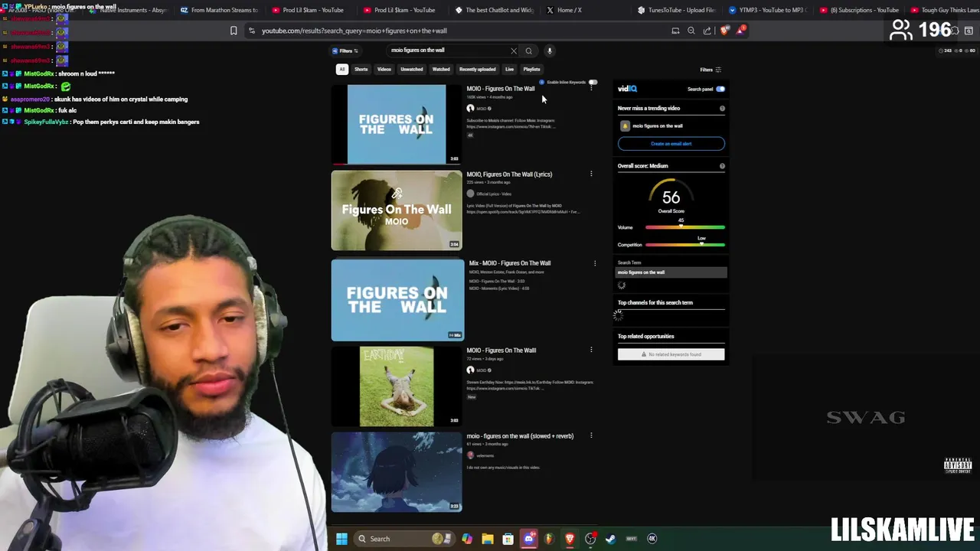
Task: Toggle the vidIQ Search panel switch
Action: (720, 89)
